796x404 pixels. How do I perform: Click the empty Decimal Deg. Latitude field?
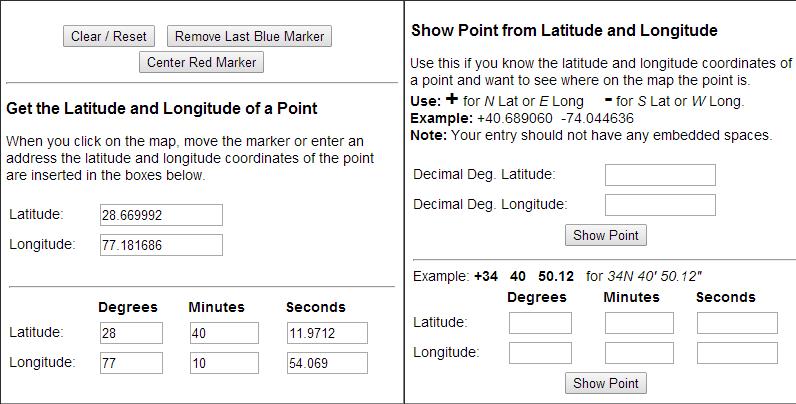(x=660, y=175)
